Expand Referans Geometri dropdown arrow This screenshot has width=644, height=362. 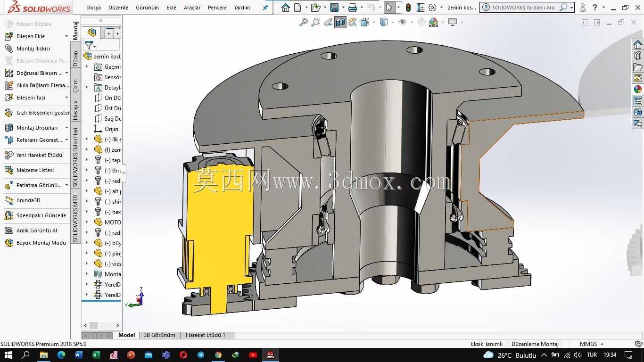pyautogui.click(x=66, y=140)
